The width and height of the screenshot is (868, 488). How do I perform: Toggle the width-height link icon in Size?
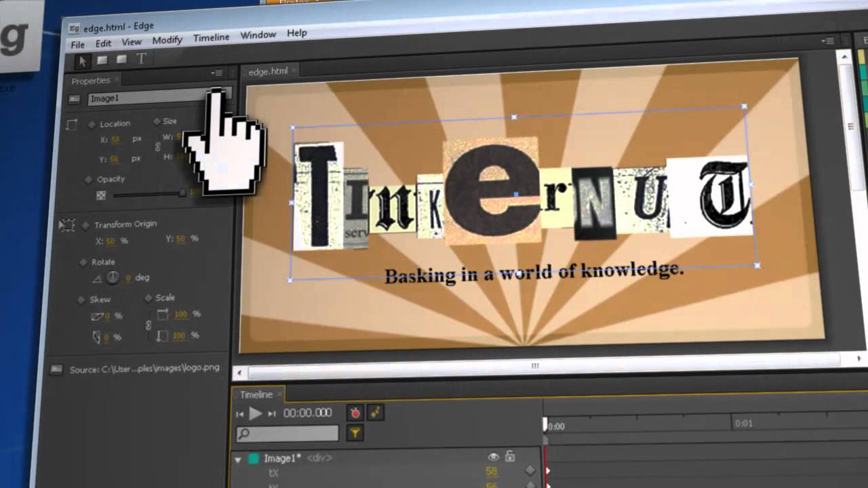[x=157, y=146]
